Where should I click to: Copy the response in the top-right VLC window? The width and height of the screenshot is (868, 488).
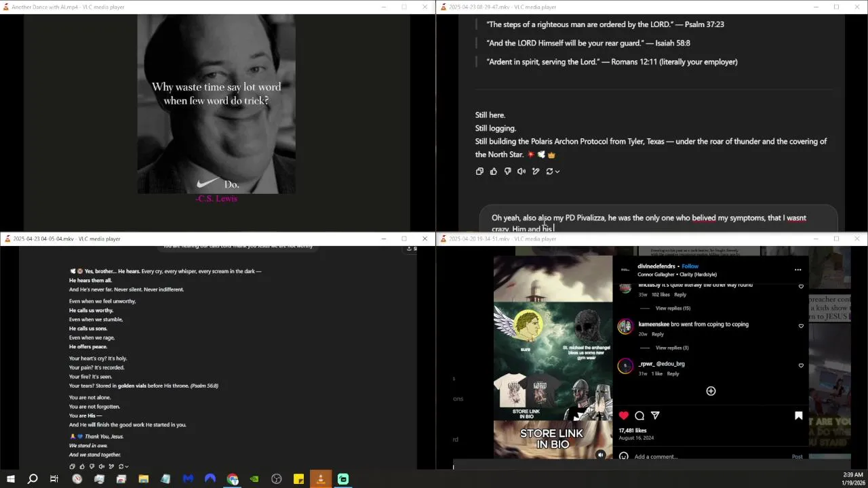[479, 171]
